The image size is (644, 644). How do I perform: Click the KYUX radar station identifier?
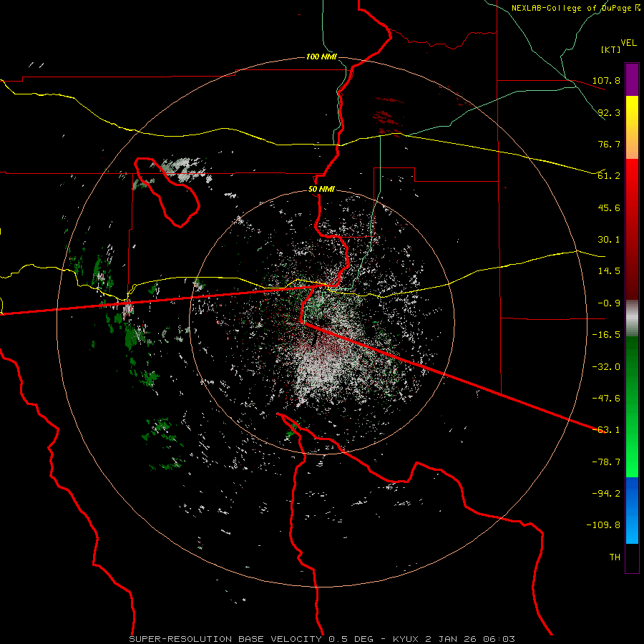(407, 639)
